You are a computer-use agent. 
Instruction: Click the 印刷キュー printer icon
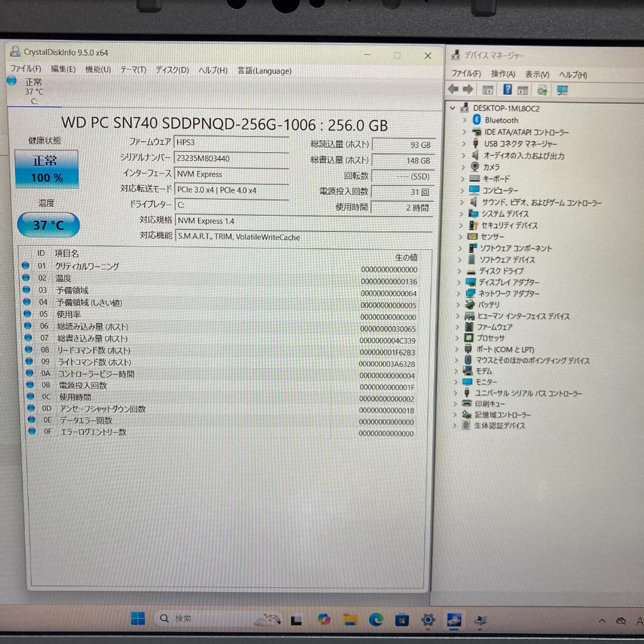click(467, 403)
